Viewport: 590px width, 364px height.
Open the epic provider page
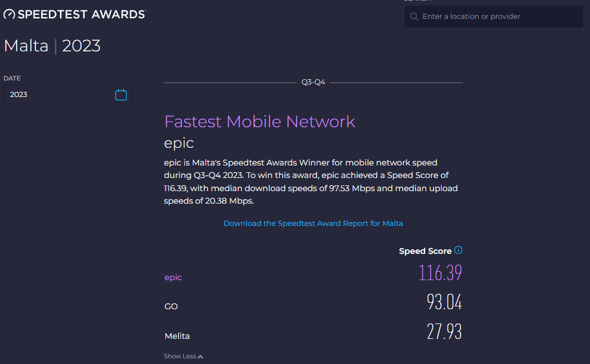(173, 277)
